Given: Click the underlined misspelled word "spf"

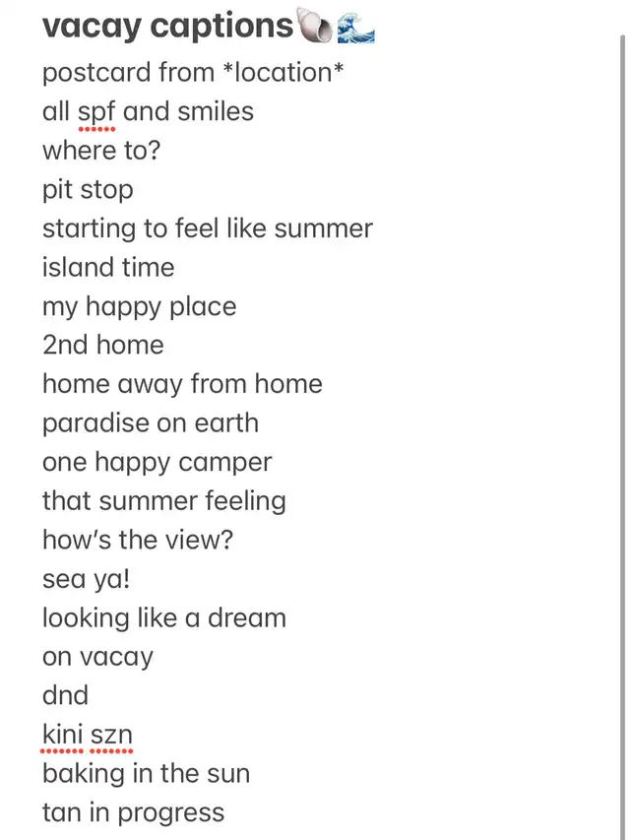Looking at the screenshot, I should (95, 112).
